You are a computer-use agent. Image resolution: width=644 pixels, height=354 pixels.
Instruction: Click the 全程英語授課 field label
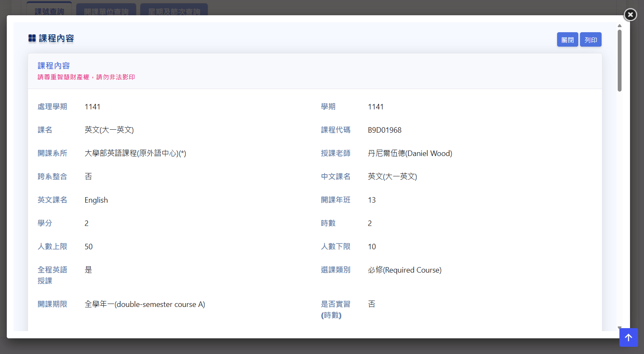[52, 275]
